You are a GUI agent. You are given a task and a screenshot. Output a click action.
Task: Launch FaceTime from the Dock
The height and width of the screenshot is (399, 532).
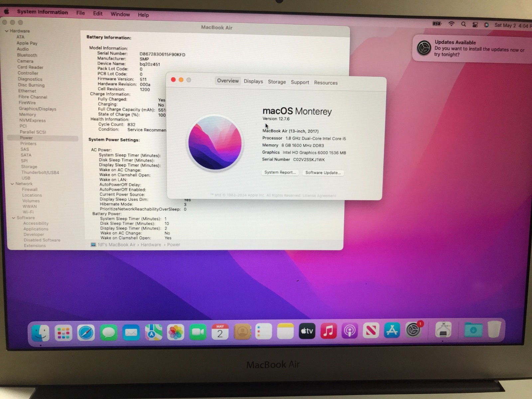click(x=198, y=332)
